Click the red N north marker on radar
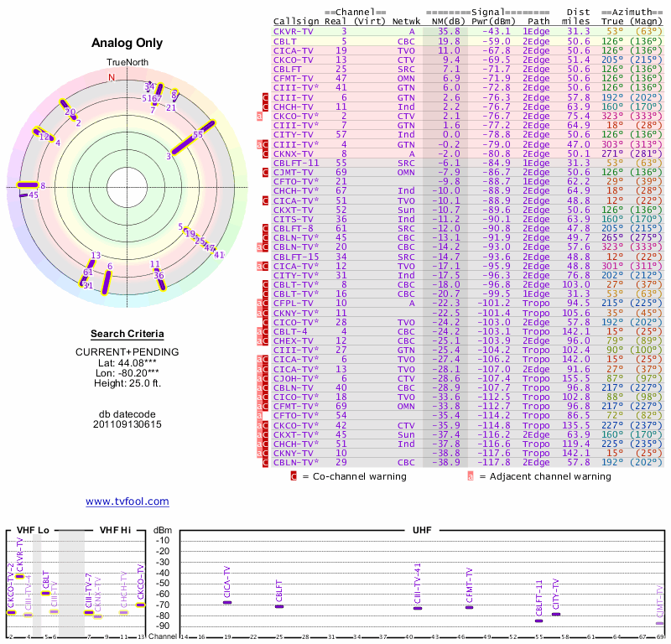The image size is (671, 644). click(111, 78)
